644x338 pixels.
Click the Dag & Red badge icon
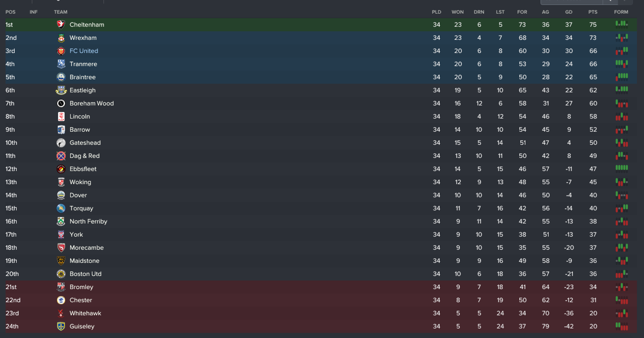pos(61,156)
